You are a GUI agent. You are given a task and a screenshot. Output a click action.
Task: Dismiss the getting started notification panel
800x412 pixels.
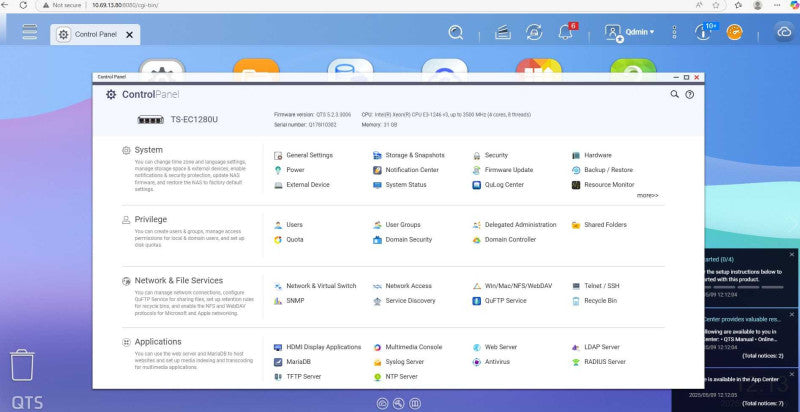pyautogui.click(x=792, y=254)
